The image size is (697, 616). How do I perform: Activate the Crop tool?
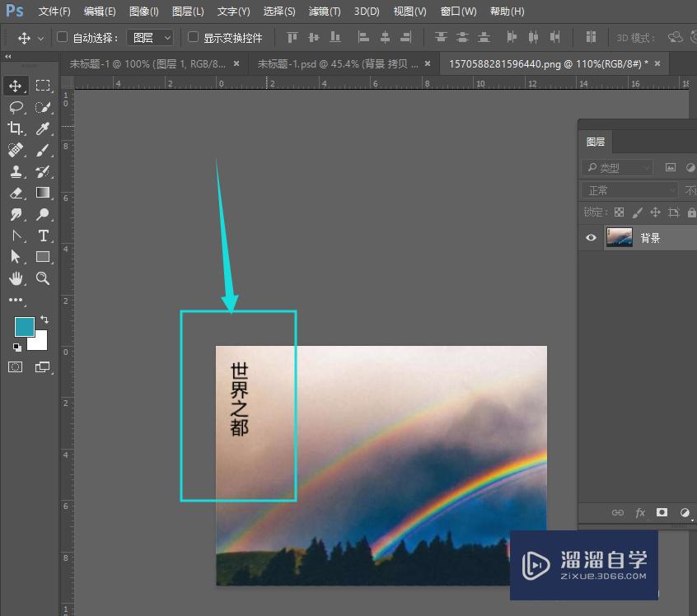pyautogui.click(x=16, y=128)
